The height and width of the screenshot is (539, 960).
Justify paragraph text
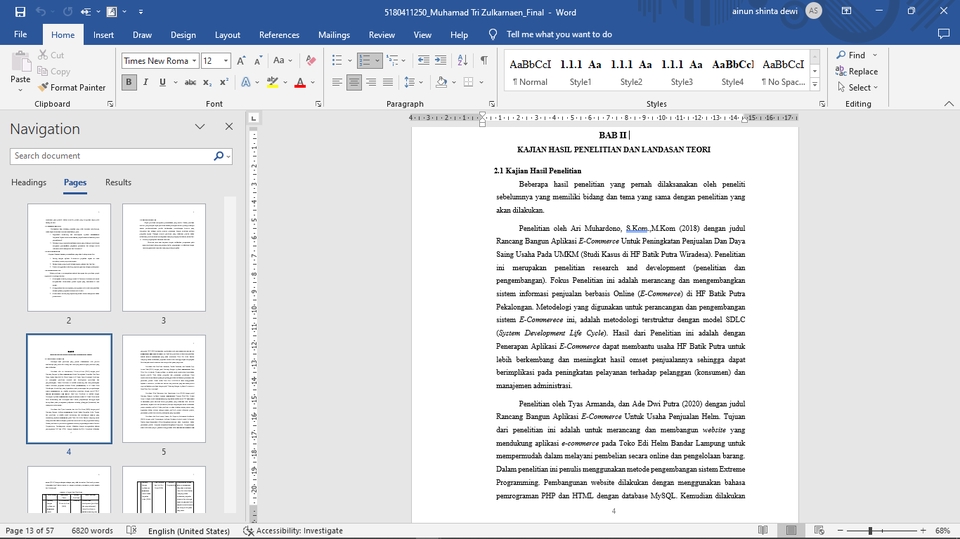point(388,82)
